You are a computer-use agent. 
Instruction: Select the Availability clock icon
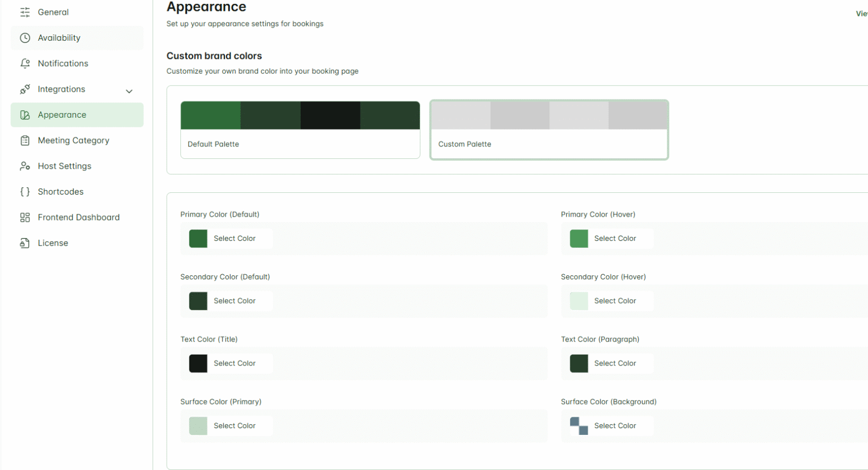click(25, 37)
